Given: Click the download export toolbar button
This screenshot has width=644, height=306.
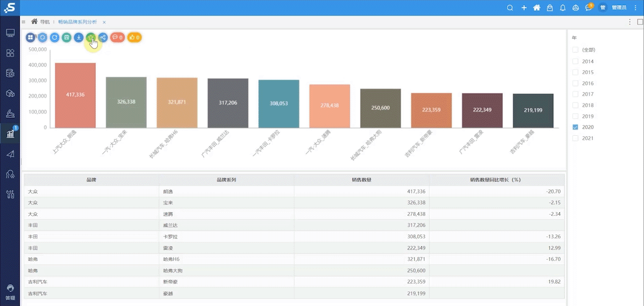Looking at the screenshot, I should tap(78, 37).
